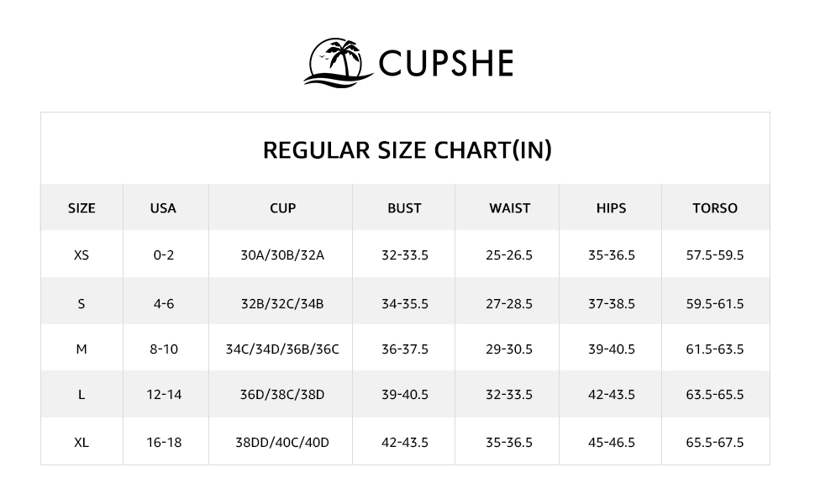Click the XL size row label
815x504 pixels.
(81, 443)
